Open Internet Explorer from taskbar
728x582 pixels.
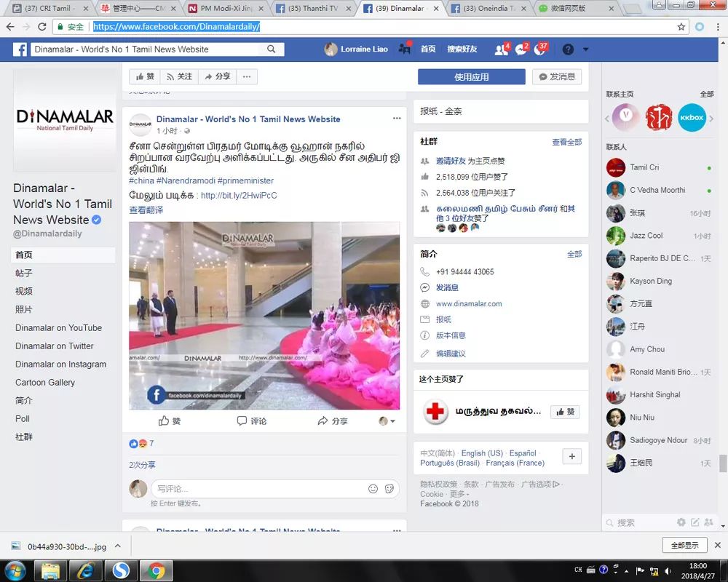pos(85,570)
